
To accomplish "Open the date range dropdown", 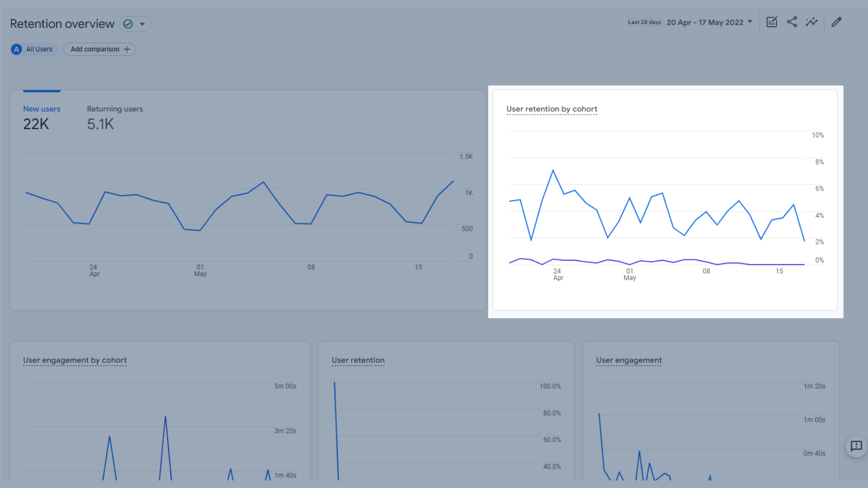I will 709,22.
